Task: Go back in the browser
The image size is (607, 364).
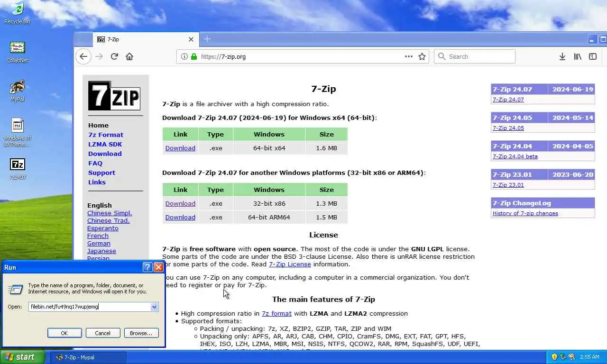Action: (x=83, y=56)
